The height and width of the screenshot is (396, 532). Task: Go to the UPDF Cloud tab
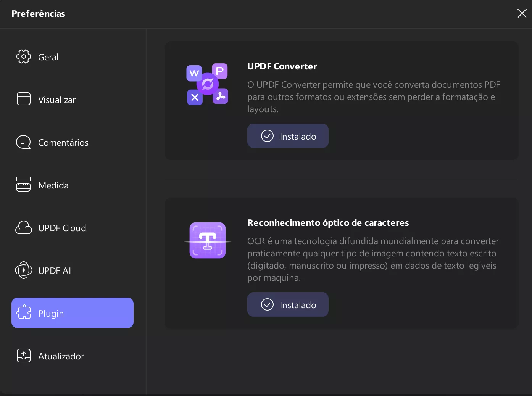73,228
